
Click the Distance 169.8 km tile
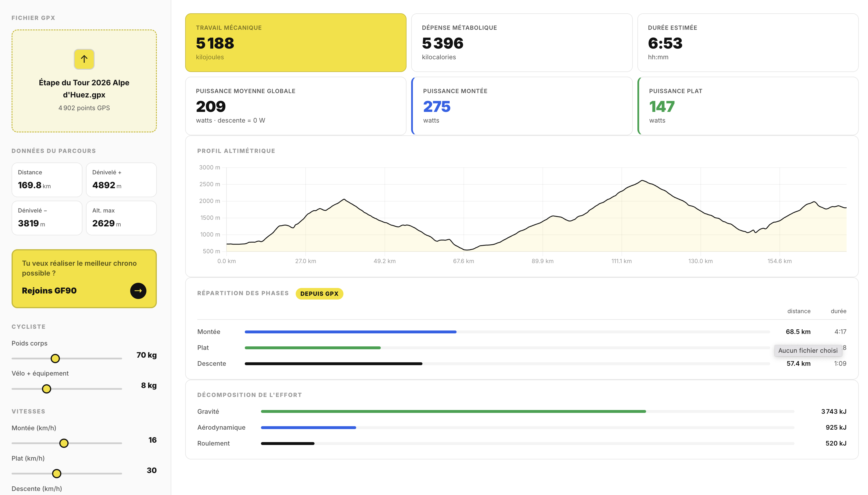pos(47,180)
